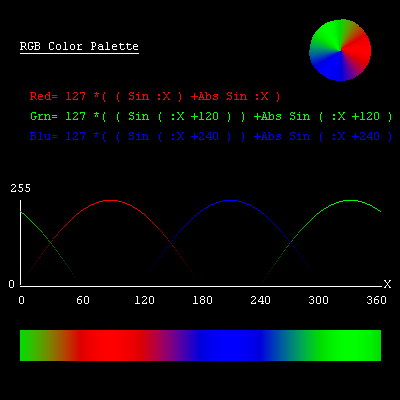The image size is (400, 400).
Task: Click the horizontal rainbow gradient color bar
Action: click(200, 345)
